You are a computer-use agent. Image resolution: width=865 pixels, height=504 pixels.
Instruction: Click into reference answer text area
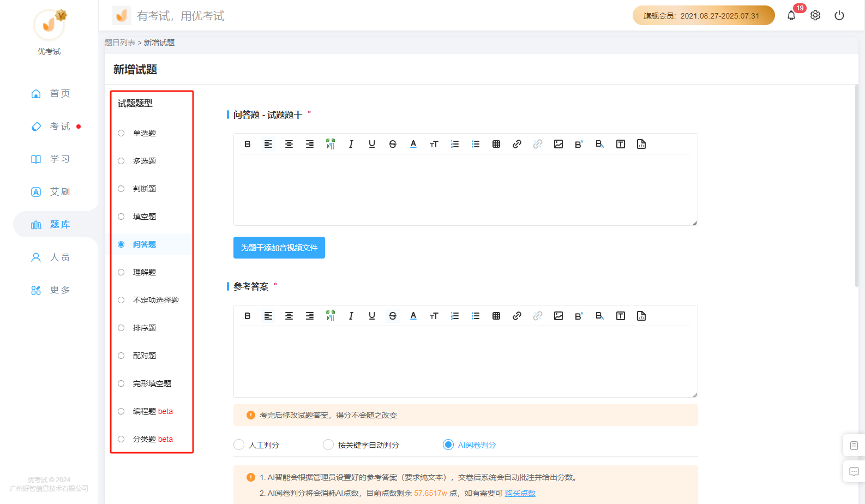click(465, 361)
